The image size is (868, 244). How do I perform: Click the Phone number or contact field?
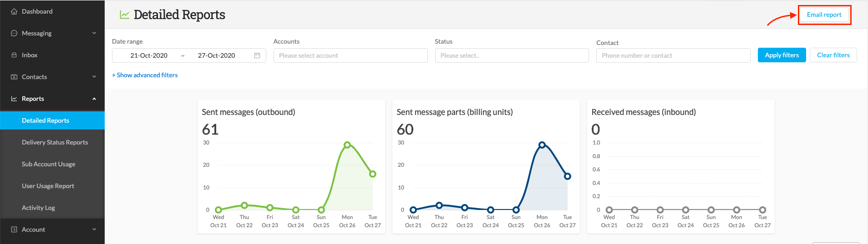coord(673,55)
